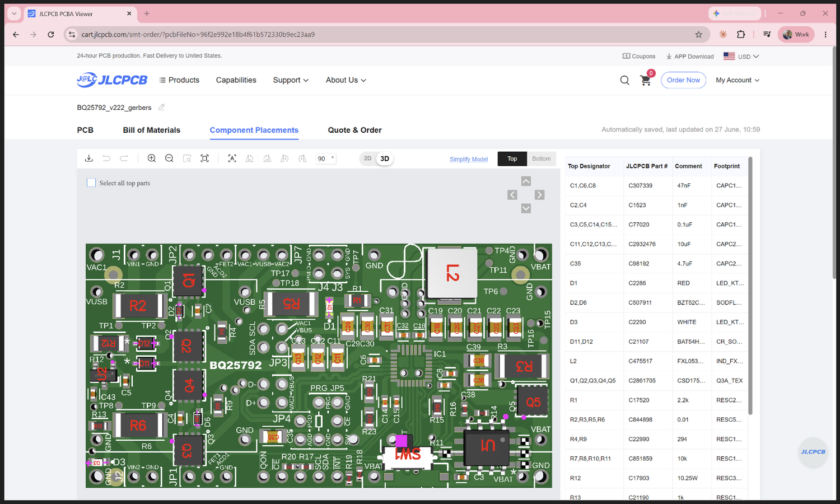Open the USD currency dropdown

741,57
